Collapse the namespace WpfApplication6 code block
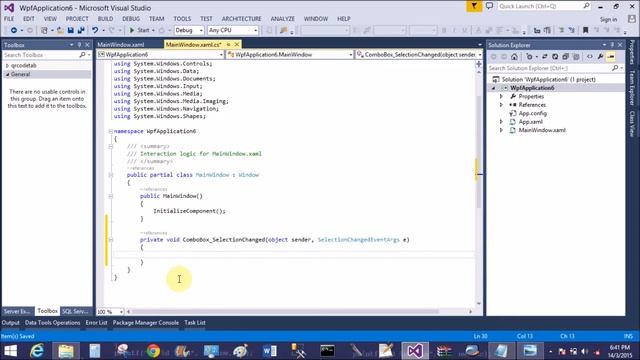The height and width of the screenshot is (360, 640). (x=111, y=131)
